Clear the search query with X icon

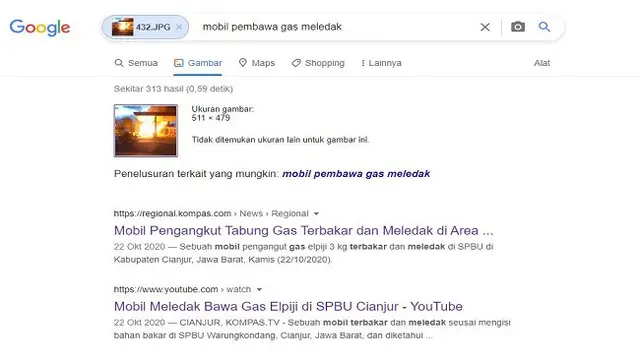coord(485,27)
